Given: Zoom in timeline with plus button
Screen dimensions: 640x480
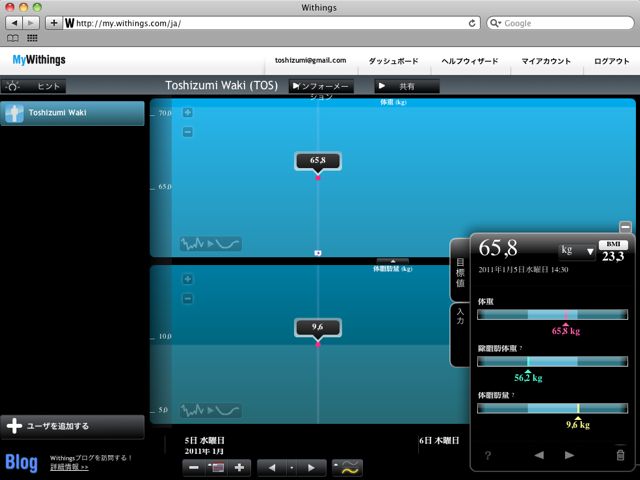Looking at the screenshot, I should pyautogui.click(x=239, y=468).
